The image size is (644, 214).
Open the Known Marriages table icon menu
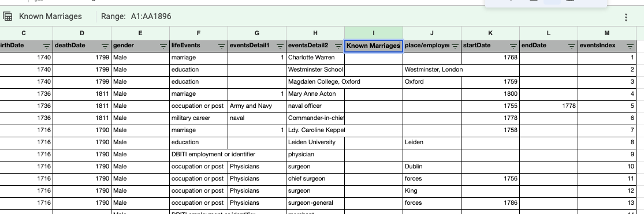[x=8, y=16]
